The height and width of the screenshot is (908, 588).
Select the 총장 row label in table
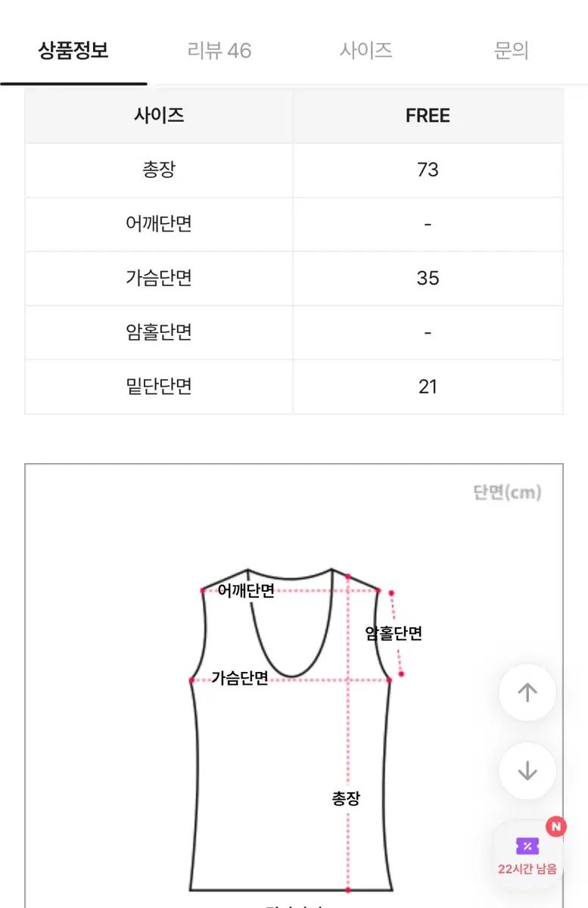(x=159, y=169)
